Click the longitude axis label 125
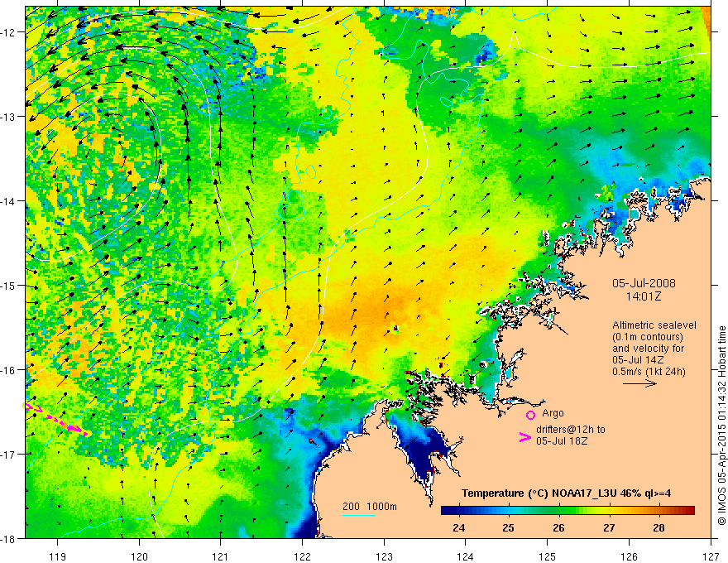The width and height of the screenshot is (728, 563). point(548,556)
